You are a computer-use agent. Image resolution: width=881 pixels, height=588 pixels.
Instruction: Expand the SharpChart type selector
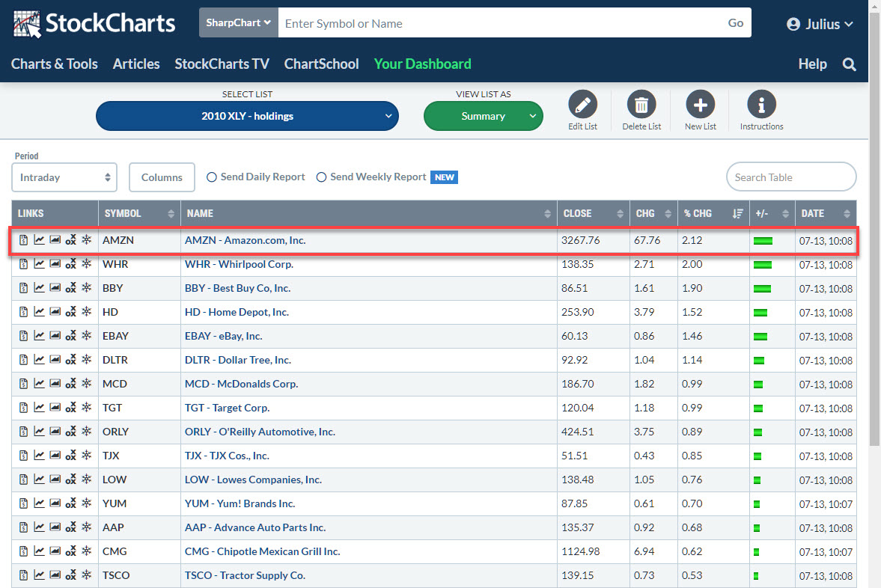(238, 23)
